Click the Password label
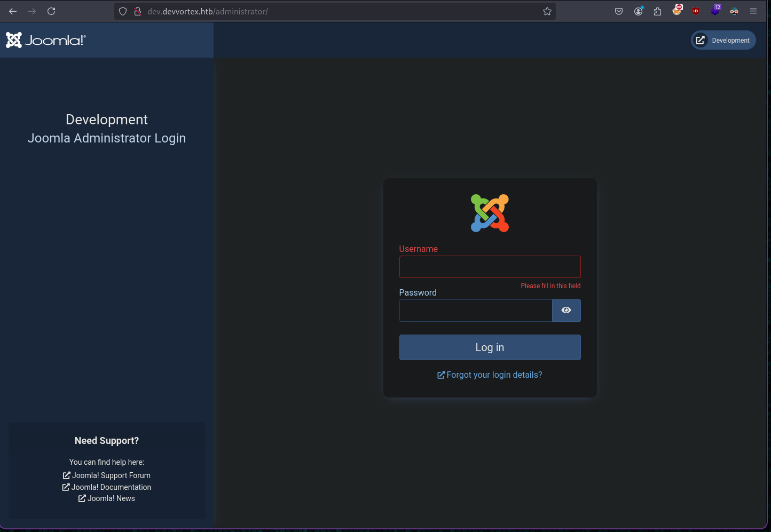Screen dimensions: 771x532 (418, 293)
